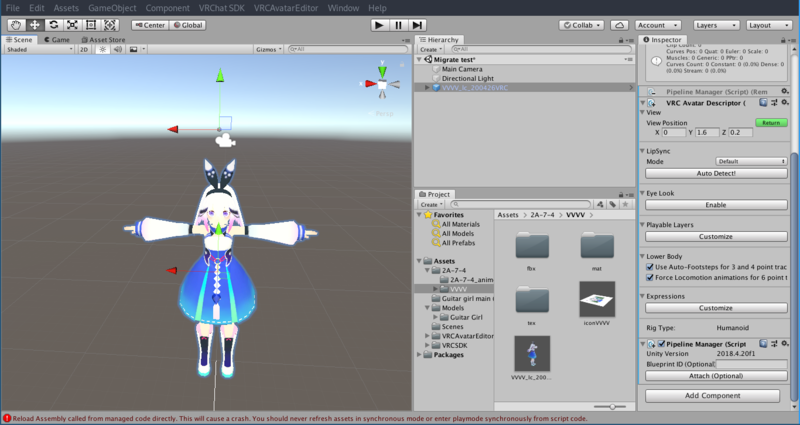Switch to the Game tab
Screen dimensions: 800x425
pyautogui.click(x=57, y=39)
